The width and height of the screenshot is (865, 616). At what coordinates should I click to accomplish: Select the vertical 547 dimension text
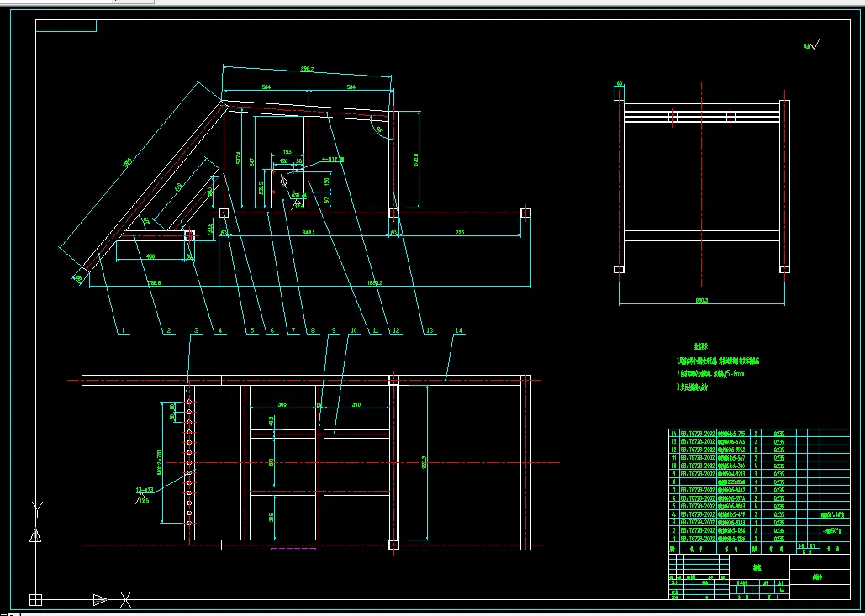tap(251, 162)
